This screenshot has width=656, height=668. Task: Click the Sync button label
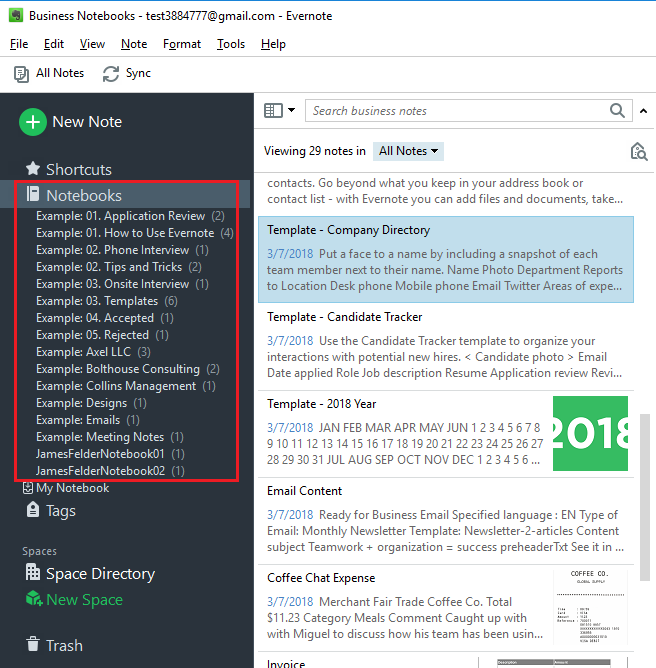click(x=138, y=73)
